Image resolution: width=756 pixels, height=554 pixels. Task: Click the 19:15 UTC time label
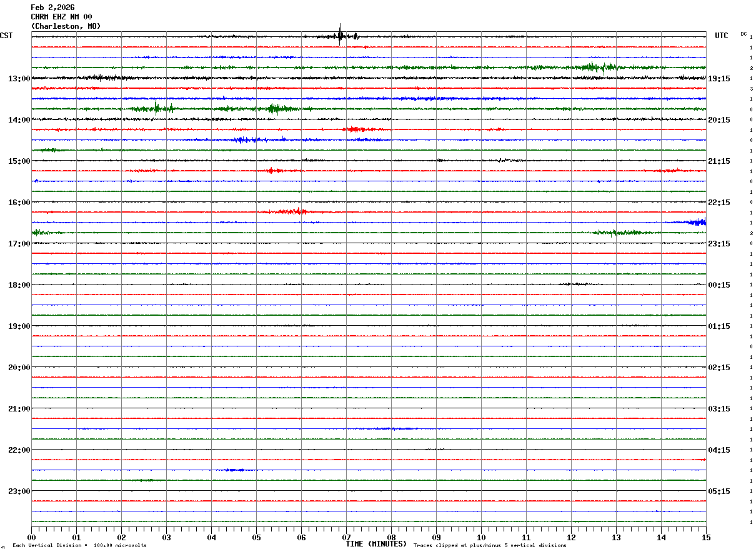pyautogui.click(x=719, y=79)
